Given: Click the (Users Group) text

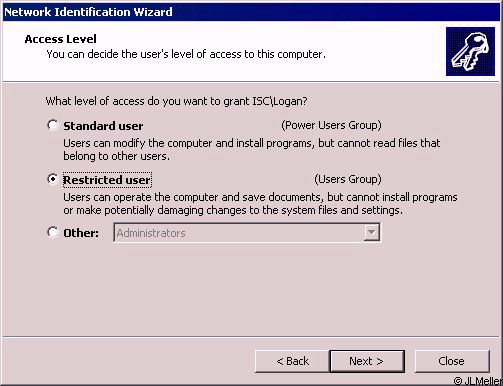Looking at the screenshot, I should pyautogui.click(x=348, y=179).
